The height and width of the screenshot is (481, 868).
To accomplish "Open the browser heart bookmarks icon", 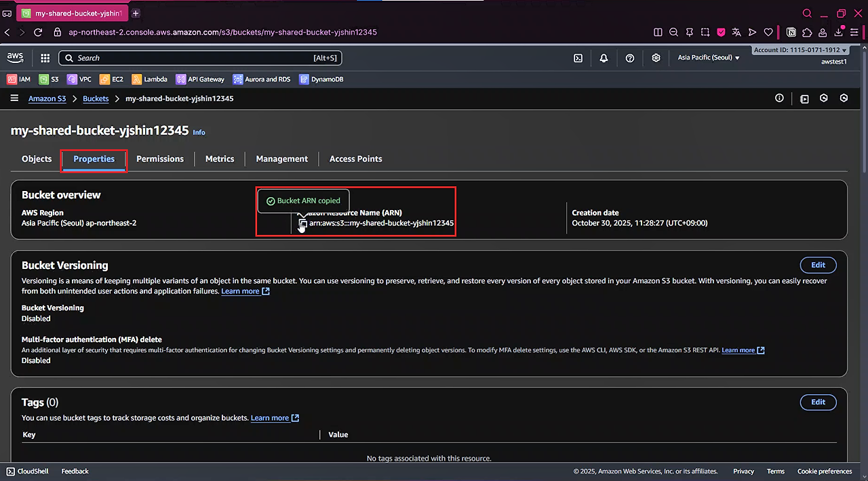I will click(x=768, y=32).
